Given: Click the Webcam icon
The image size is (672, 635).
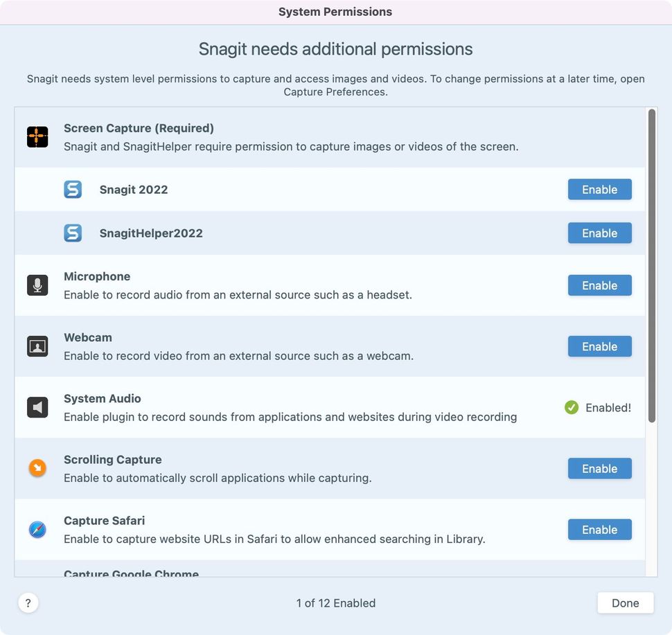Looking at the screenshot, I should point(37,346).
